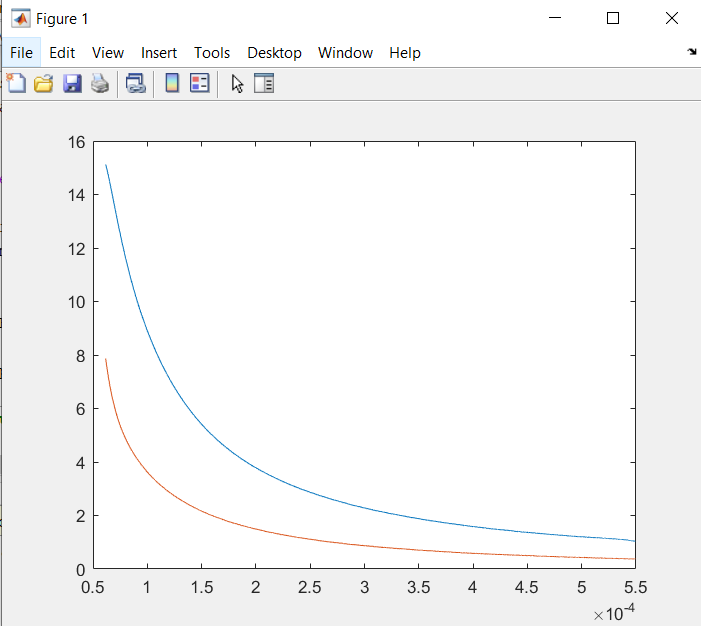701x626 pixels.
Task: Open the Desktop menu
Action: tap(274, 53)
